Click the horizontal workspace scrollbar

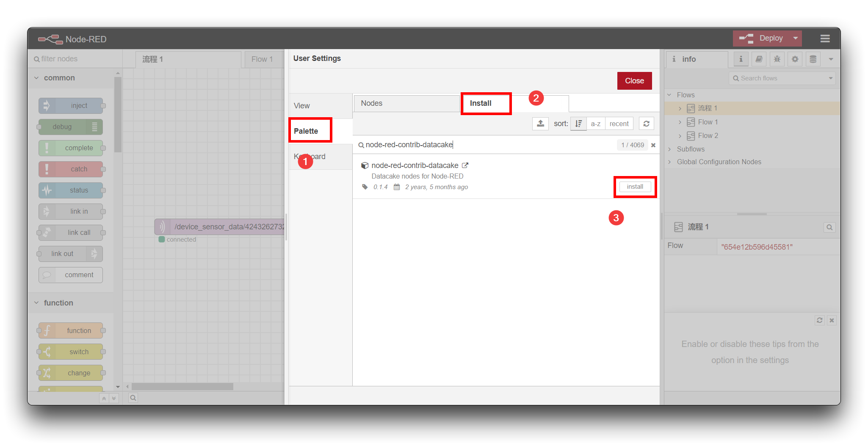pos(182,387)
